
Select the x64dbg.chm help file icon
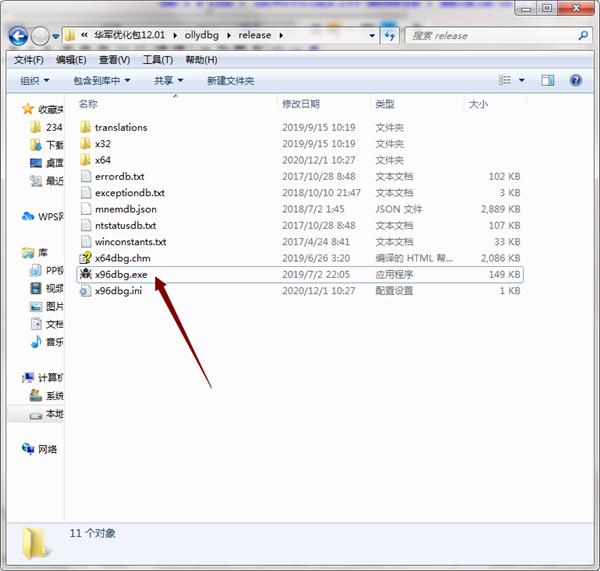tap(85, 258)
